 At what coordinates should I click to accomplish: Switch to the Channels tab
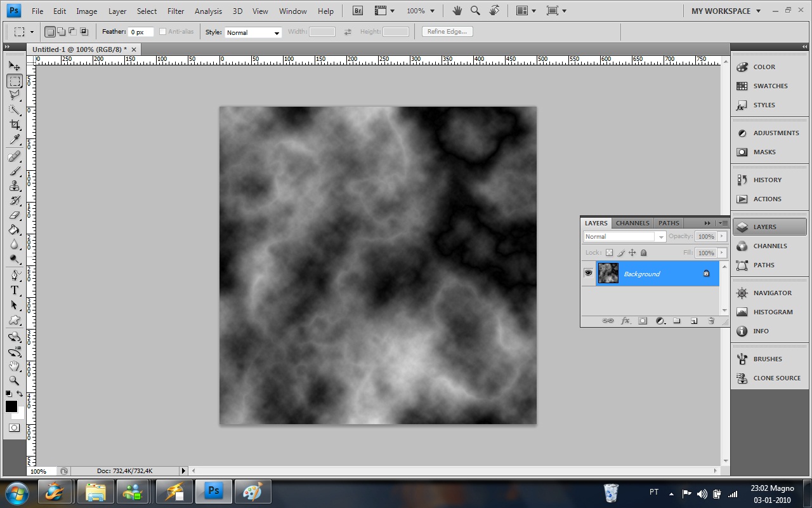[632, 223]
